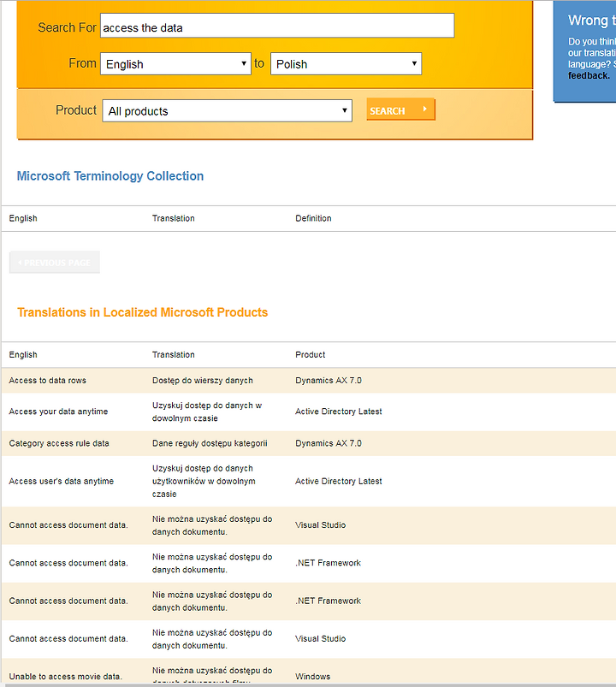This screenshot has height=687, width=616.
Task: Click the Search For input field
Action: (277, 26)
